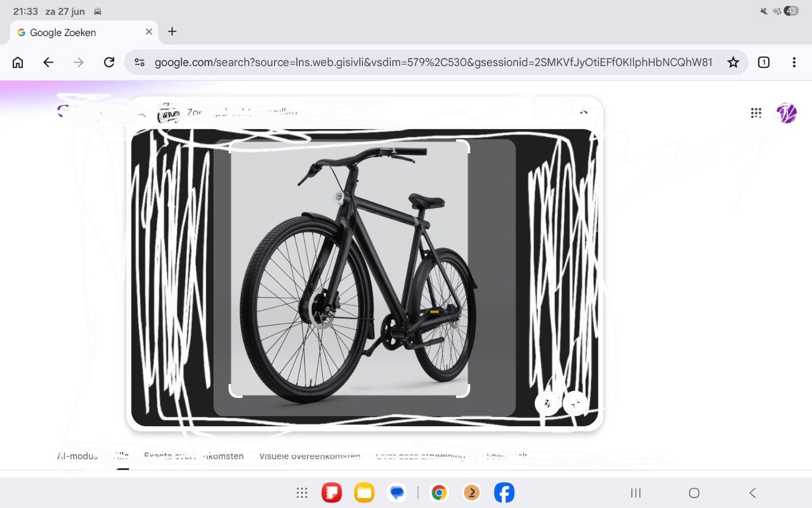
Task: Open the AI-modus tab
Action: tap(77, 456)
